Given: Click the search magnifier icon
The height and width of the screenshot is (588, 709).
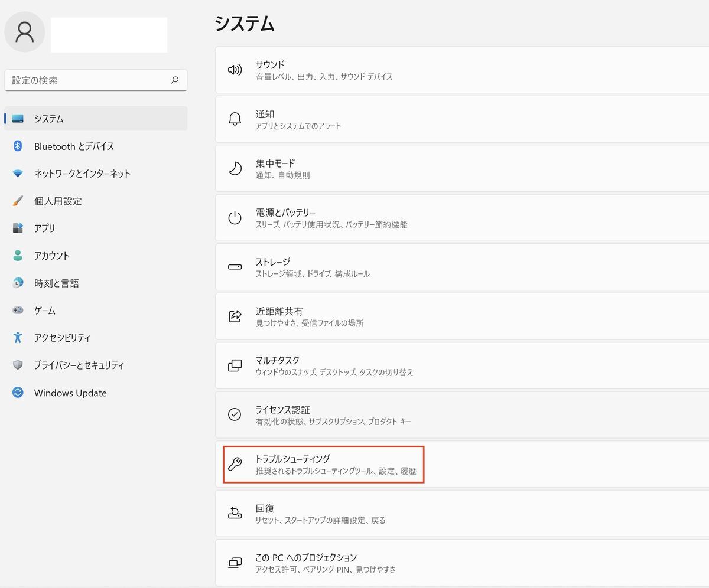Looking at the screenshot, I should coord(174,80).
